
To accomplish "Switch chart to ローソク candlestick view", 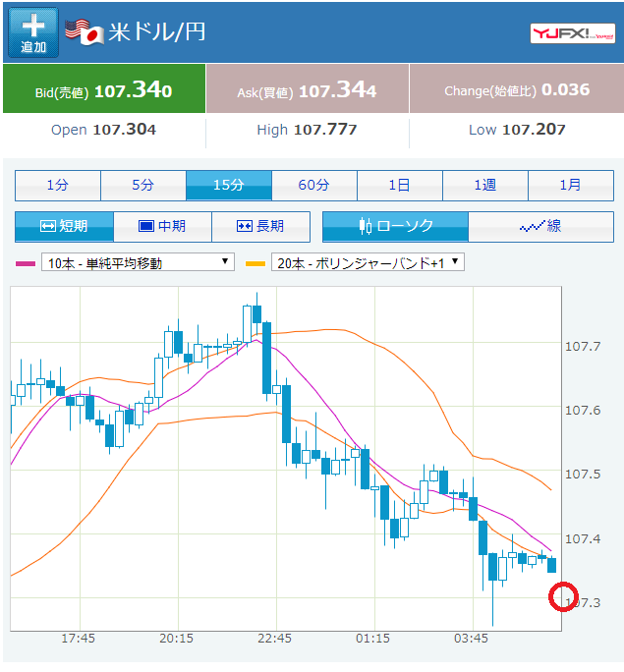I will pos(395,226).
